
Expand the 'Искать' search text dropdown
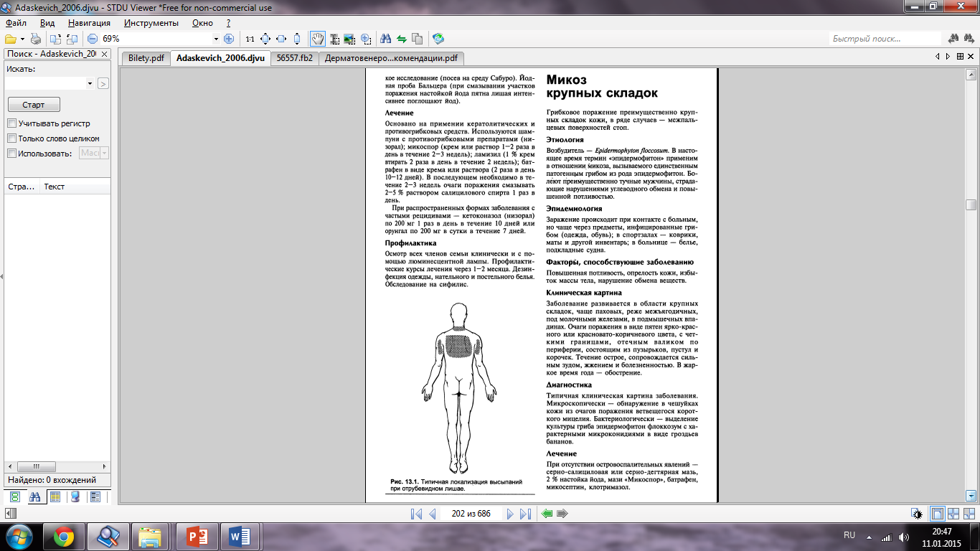point(90,84)
